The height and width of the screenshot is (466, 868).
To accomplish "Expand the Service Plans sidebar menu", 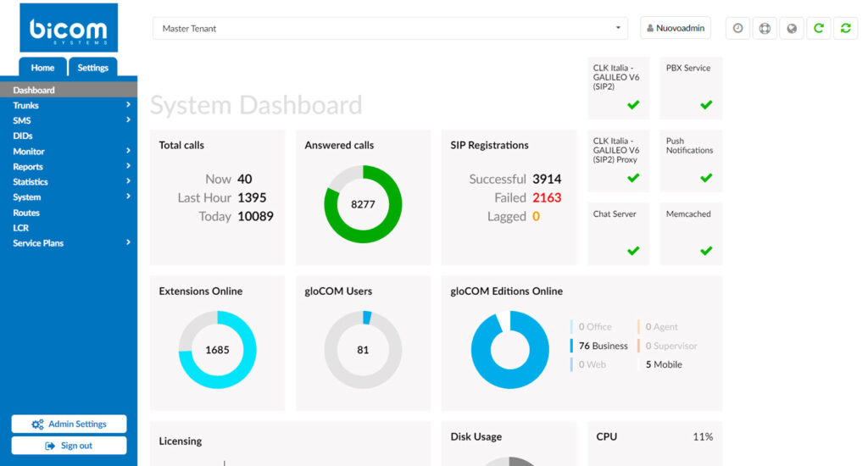I will [x=69, y=243].
